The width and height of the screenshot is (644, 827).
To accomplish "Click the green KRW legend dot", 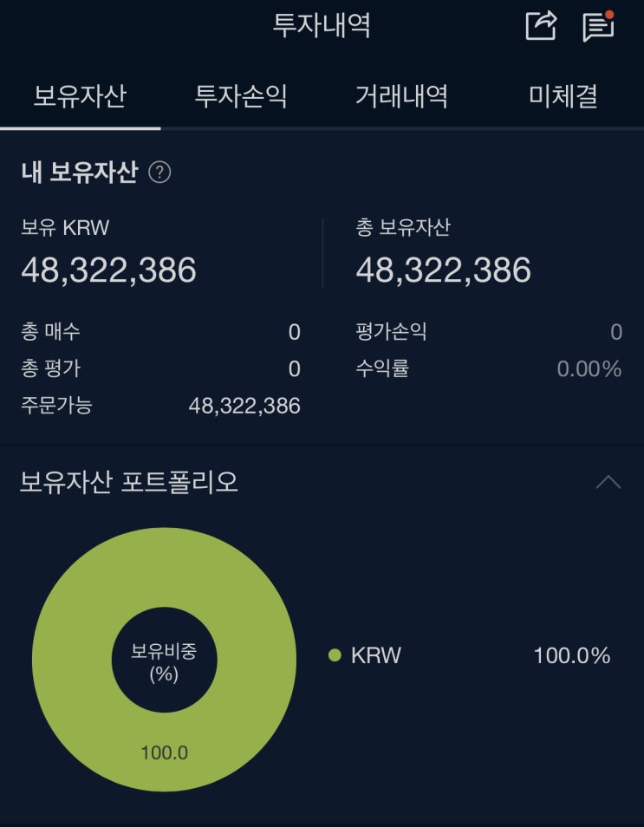I will (335, 655).
